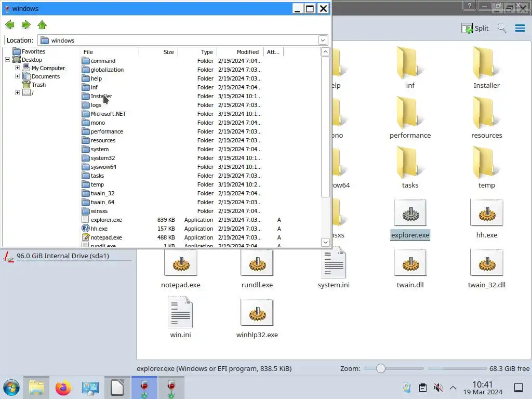Viewport: 532px width, 399px height.
Task: Open the file manager hamburger menu
Action: tap(520, 28)
